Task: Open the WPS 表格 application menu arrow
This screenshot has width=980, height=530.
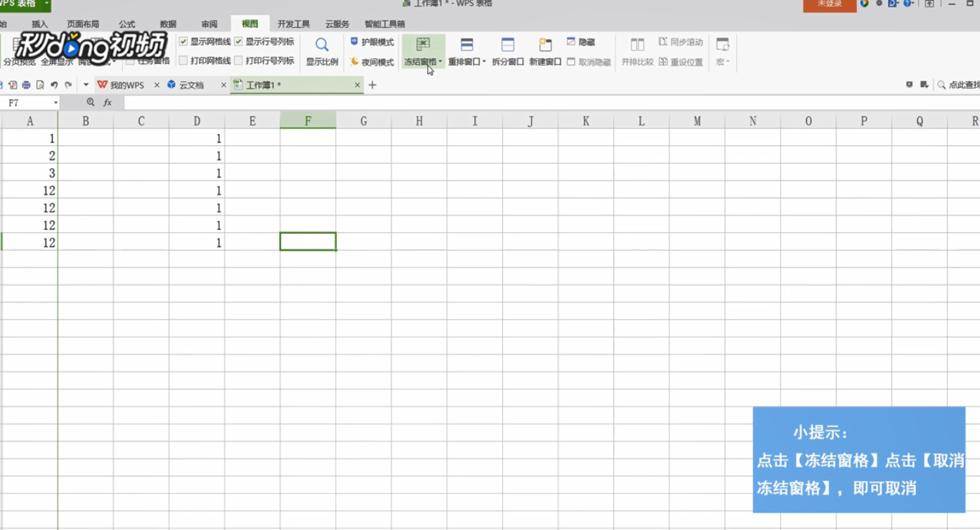Action: click(x=46, y=4)
